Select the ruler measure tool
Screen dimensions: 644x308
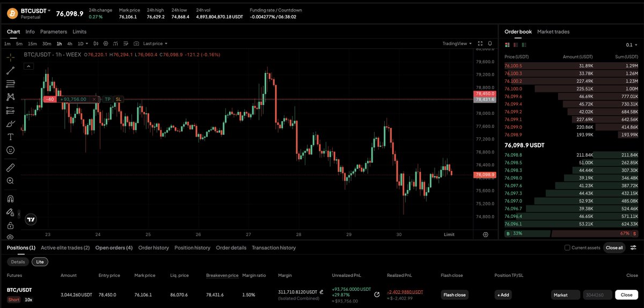[10, 167]
